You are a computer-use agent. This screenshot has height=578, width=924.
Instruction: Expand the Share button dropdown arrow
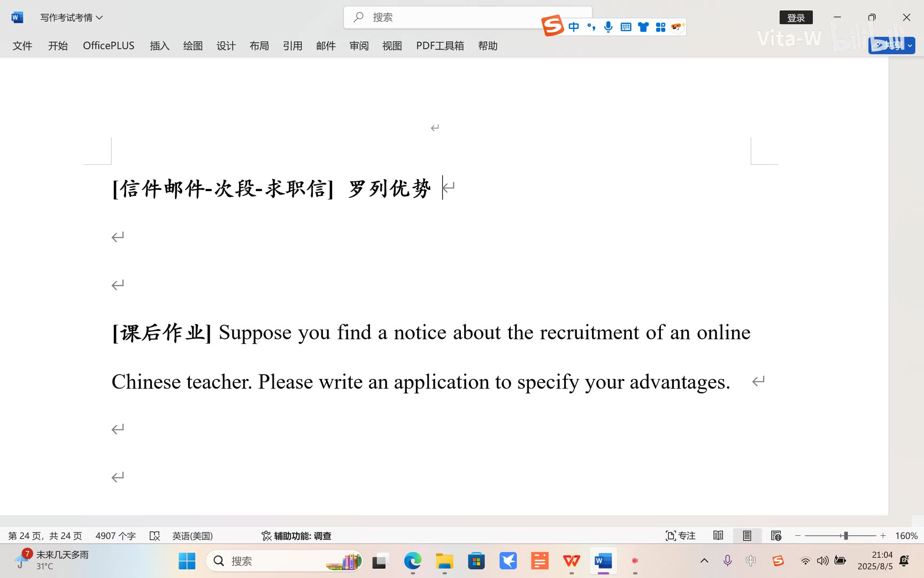pyautogui.click(x=910, y=46)
